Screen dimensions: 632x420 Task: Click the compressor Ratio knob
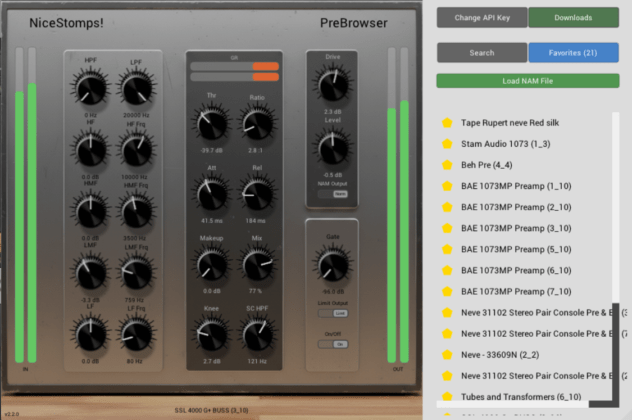pos(257,125)
